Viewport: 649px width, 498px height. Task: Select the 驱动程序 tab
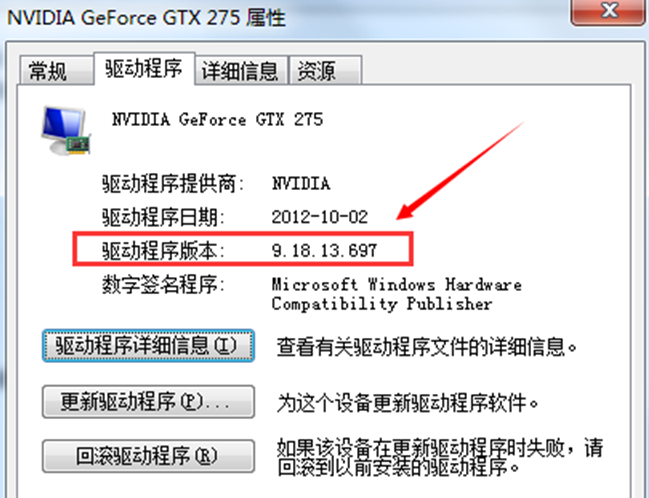click(144, 69)
